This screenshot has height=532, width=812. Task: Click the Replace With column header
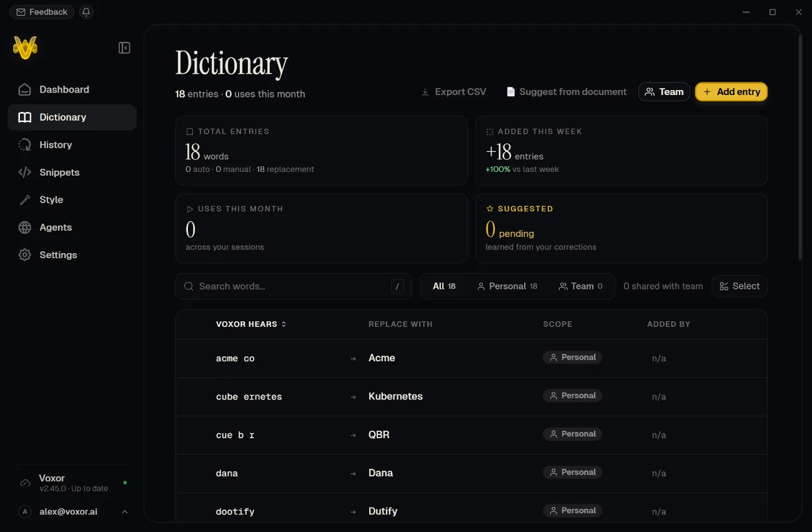tap(400, 324)
